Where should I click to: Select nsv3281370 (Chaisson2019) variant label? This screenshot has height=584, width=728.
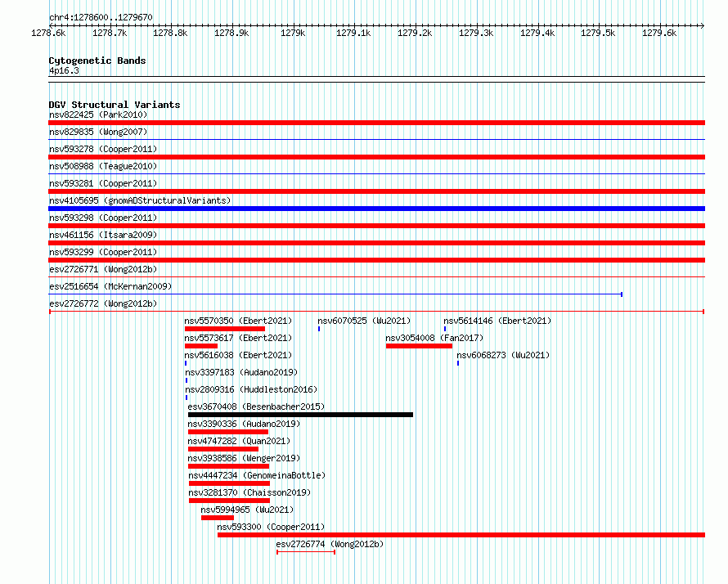(249, 492)
